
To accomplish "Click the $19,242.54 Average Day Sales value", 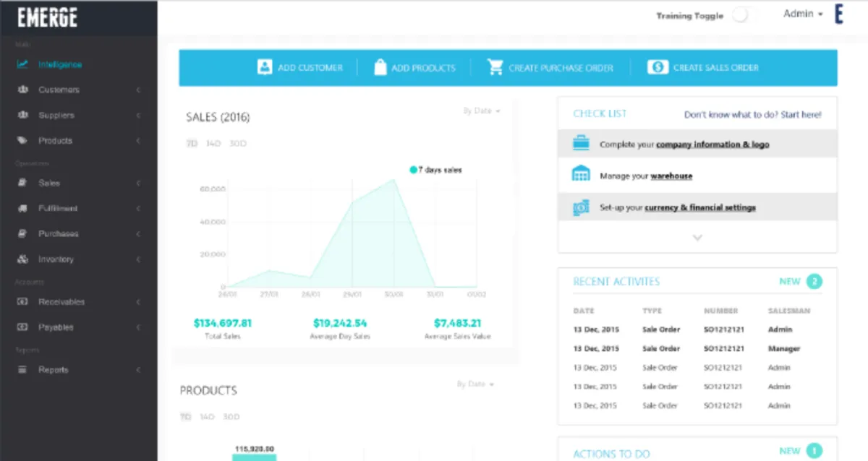I will (x=340, y=323).
